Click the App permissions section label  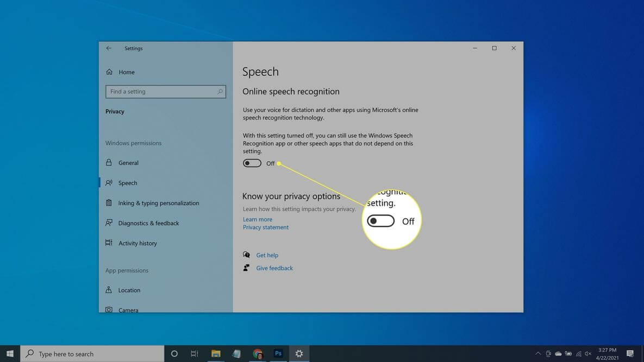coord(127,271)
